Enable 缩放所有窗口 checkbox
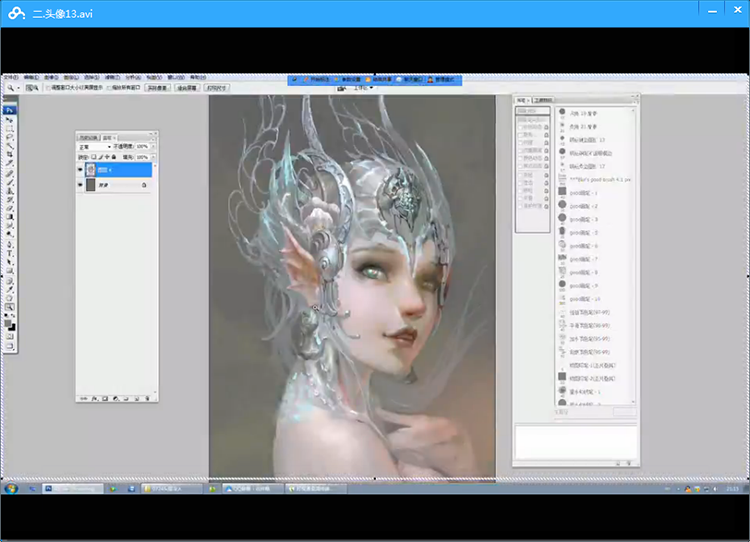 [x=109, y=88]
